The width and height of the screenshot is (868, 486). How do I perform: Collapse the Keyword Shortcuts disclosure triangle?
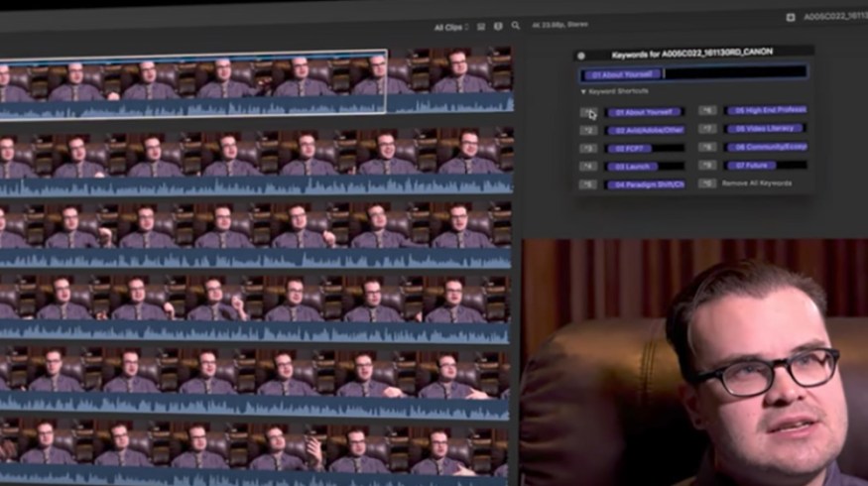point(583,91)
